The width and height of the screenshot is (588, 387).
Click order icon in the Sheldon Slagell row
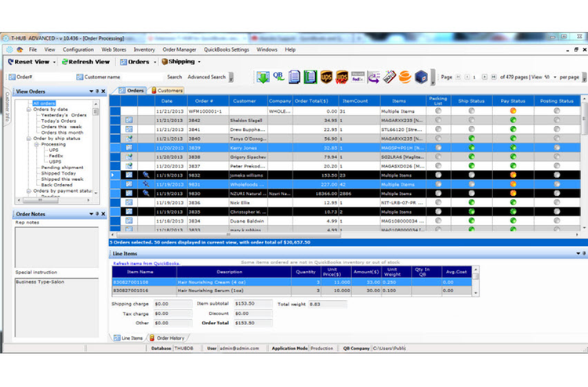point(129,121)
